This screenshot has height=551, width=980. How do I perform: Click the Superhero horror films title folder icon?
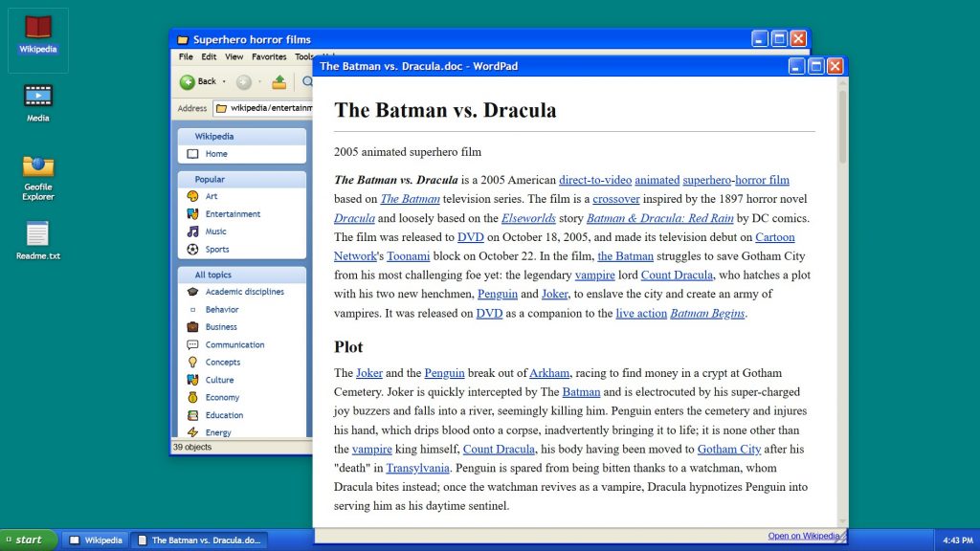point(183,40)
